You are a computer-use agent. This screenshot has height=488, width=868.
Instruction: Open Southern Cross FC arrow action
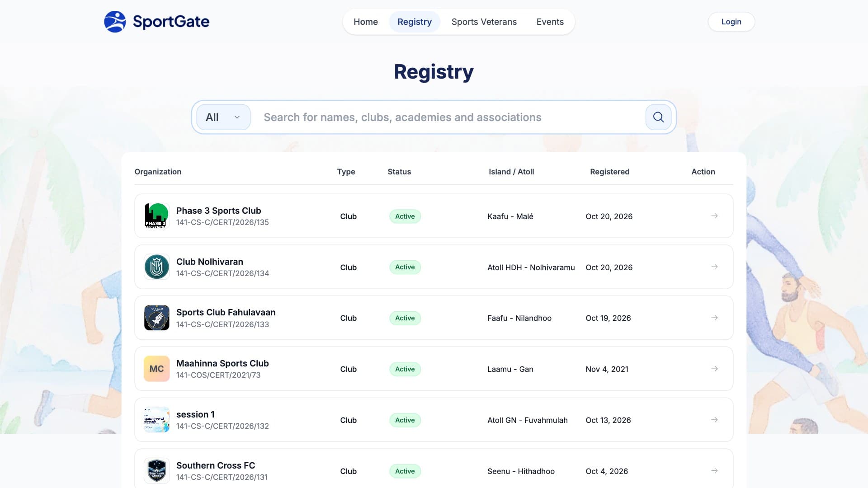(714, 471)
